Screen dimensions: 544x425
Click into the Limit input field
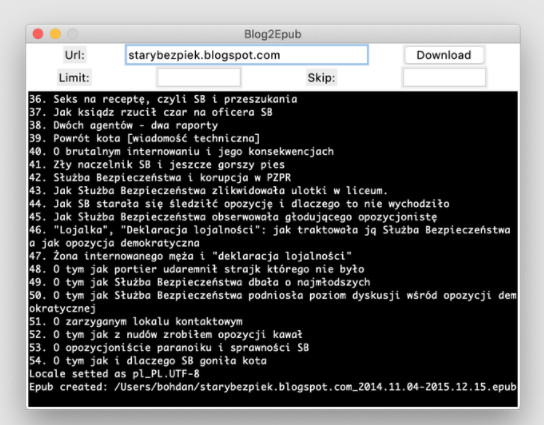(x=199, y=77)
